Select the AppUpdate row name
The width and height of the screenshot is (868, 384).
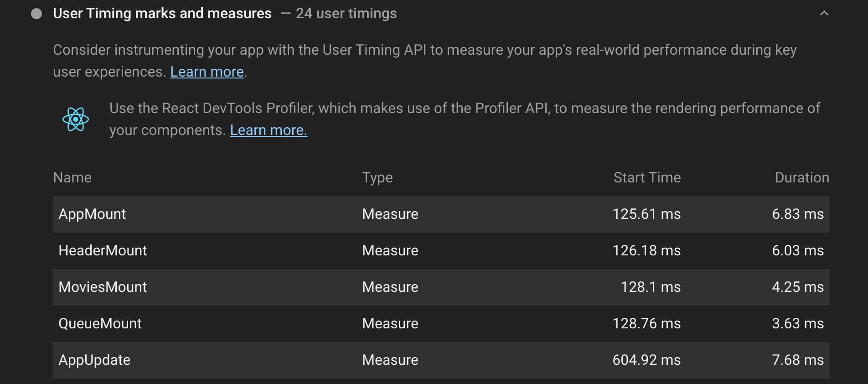(x=94, y=360)
